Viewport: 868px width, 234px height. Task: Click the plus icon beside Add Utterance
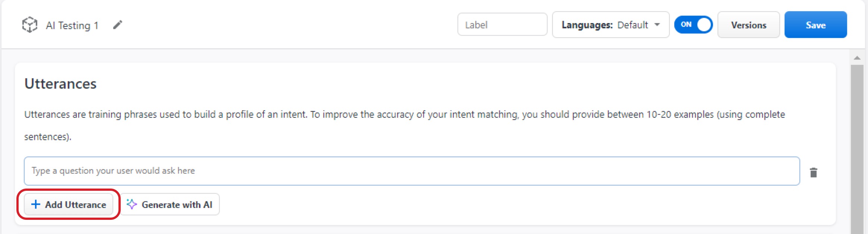tap(35, 204)
